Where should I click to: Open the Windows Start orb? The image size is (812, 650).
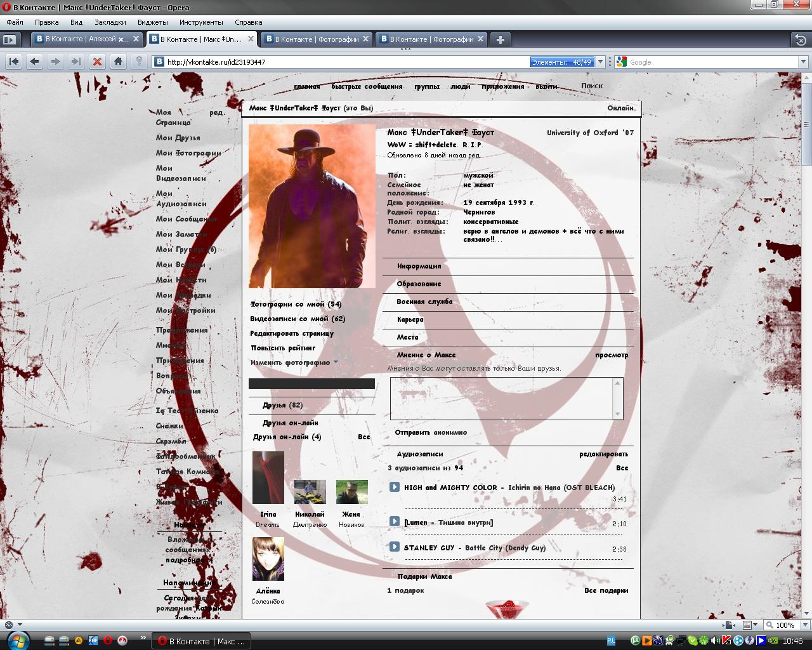(18, 640)
